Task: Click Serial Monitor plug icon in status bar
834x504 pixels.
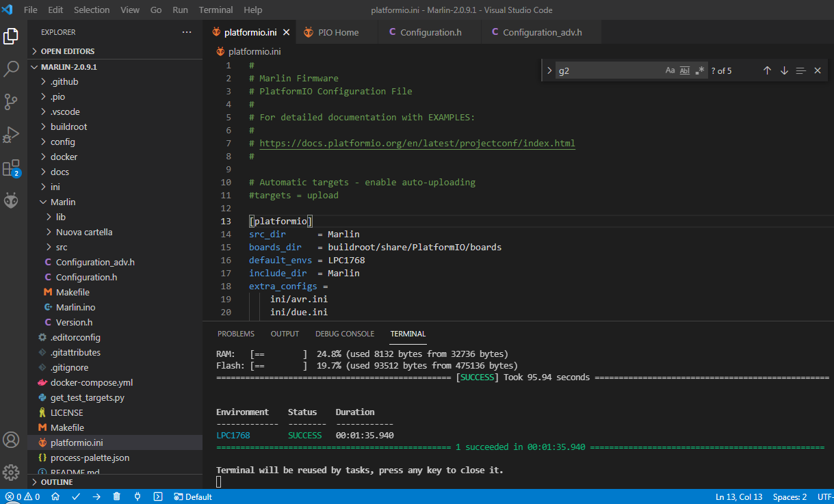Action: tap(138, 497)
